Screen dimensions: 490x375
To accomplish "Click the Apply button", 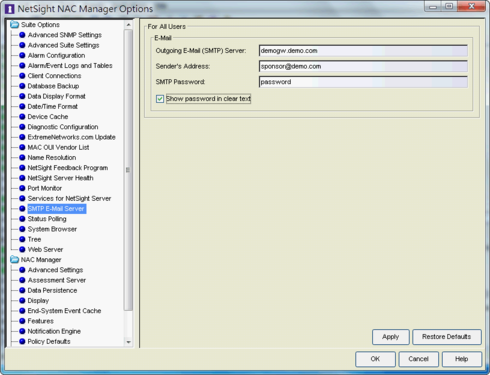I will tap(391, 337).
